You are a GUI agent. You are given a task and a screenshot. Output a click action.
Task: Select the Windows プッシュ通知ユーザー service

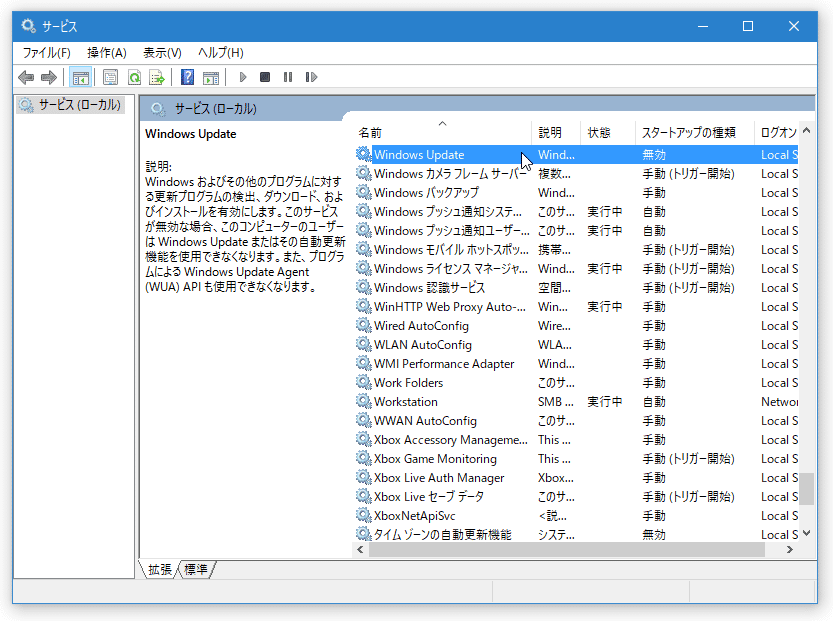576,231
